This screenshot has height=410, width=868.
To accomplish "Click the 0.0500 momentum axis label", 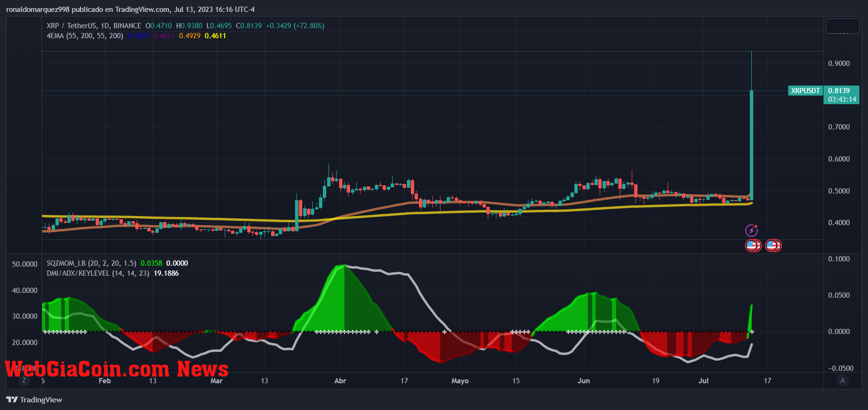I will pos(839,295).
